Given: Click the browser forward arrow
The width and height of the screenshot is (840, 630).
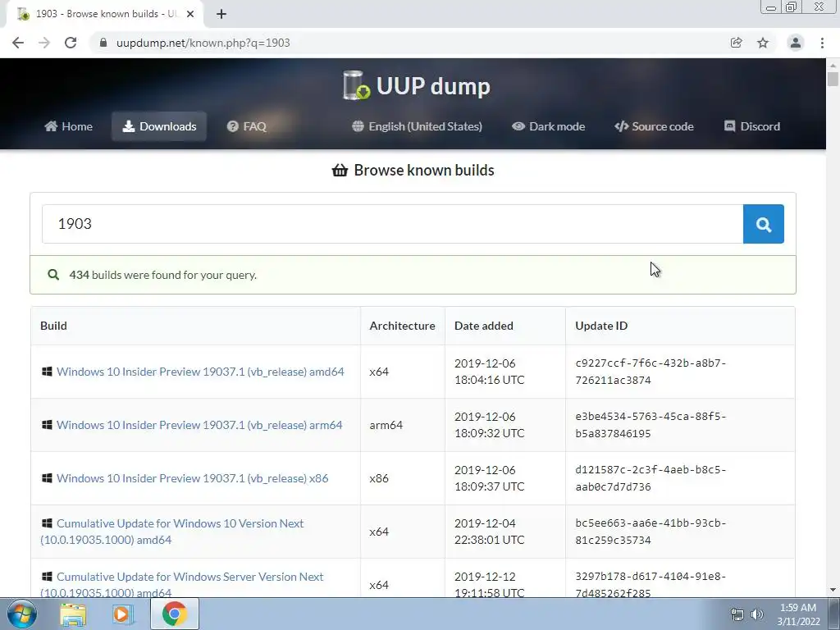Looking at the screenshot, I should click(44, 43).
